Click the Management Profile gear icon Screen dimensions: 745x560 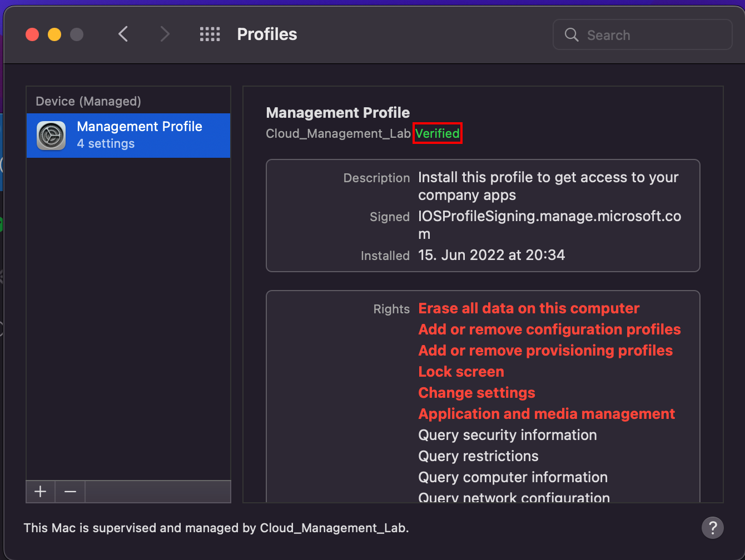(51, 136)
